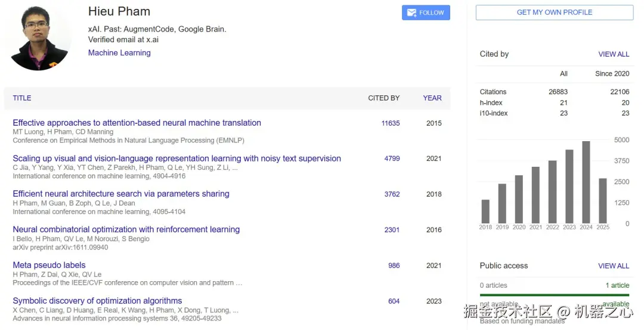
Task: Click the 1 article public access link
Action: (x=617, y=285)
